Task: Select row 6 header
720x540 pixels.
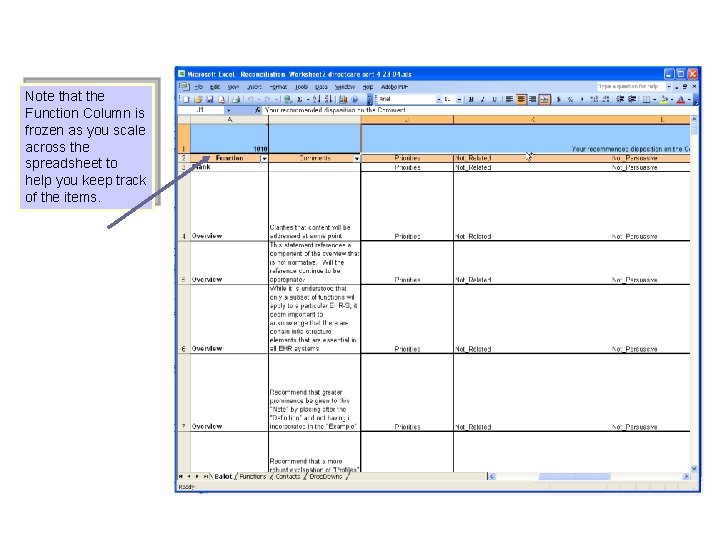Action: click(184, 319)
